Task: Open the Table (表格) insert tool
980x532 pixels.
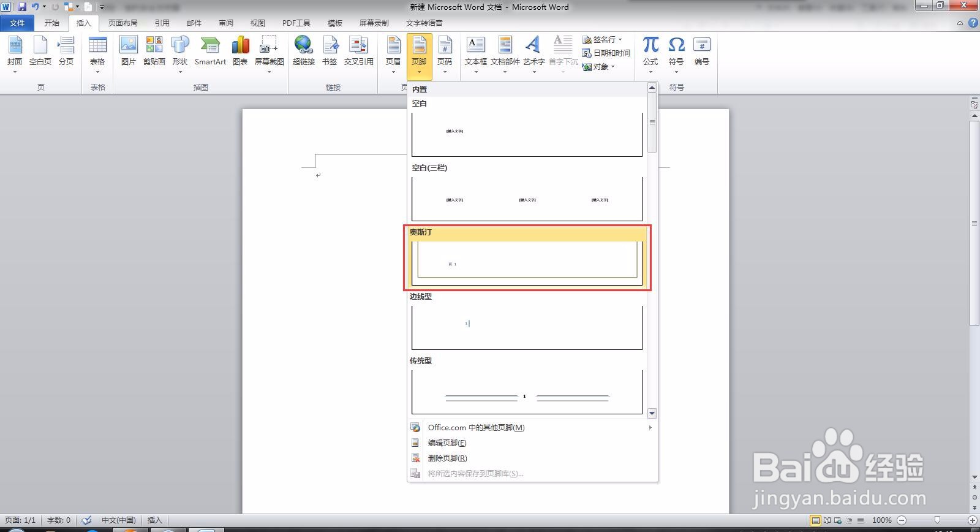Action: (97, 54)
